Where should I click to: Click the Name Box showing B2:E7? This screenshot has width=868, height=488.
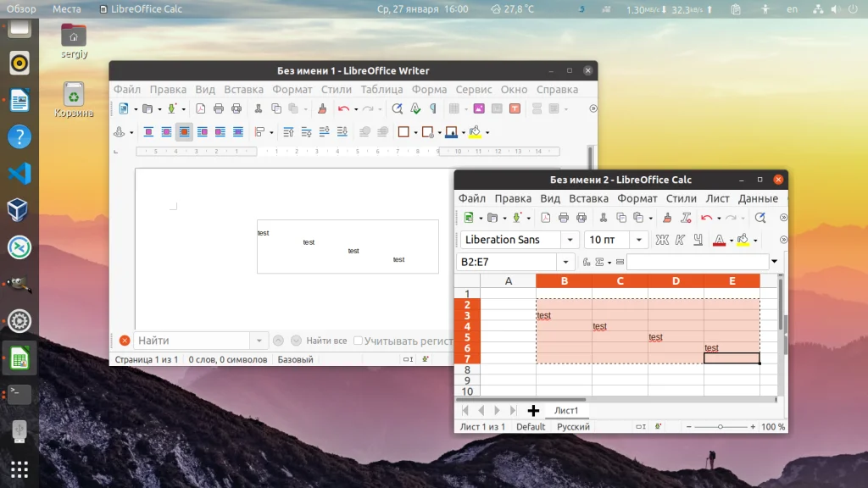click(x=504, y=262)
